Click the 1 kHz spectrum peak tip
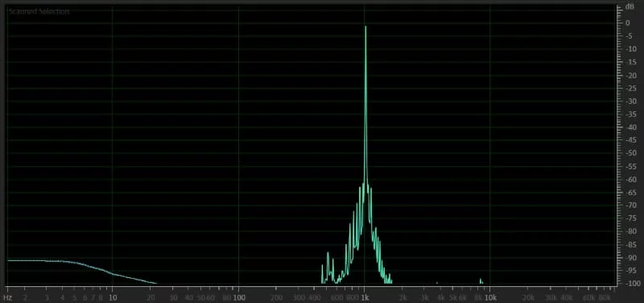This screenshot has height=303, width=644. pyautogui.click(x=365, y=27)
